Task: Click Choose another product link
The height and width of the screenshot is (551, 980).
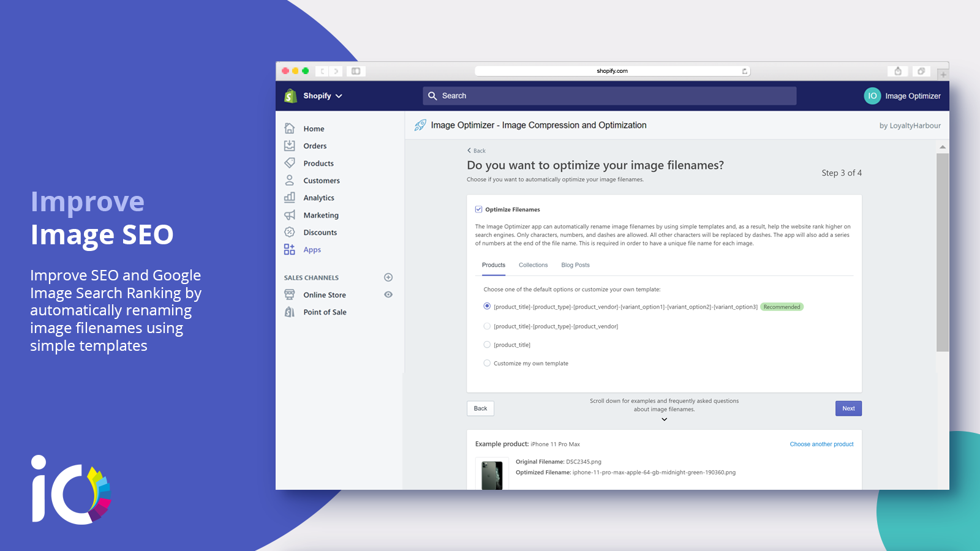Action: [821, 444]
